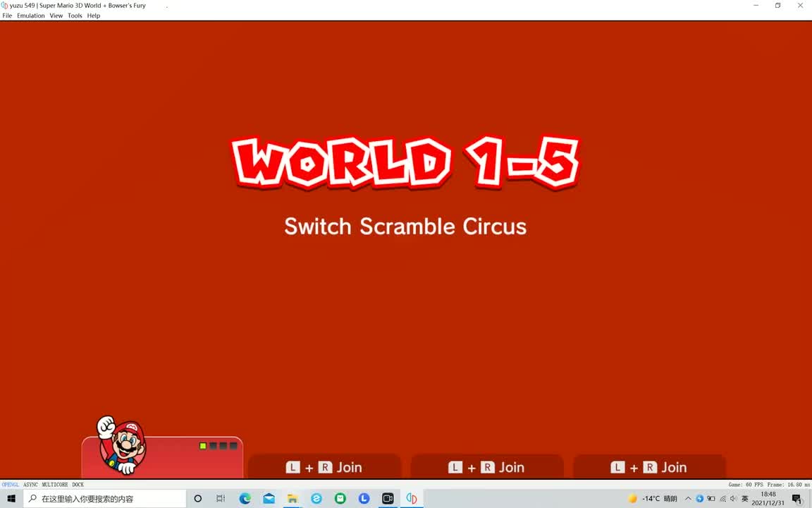812x508 pixels.
Task: Minimize the yuzu window
Action: point(756,5)
